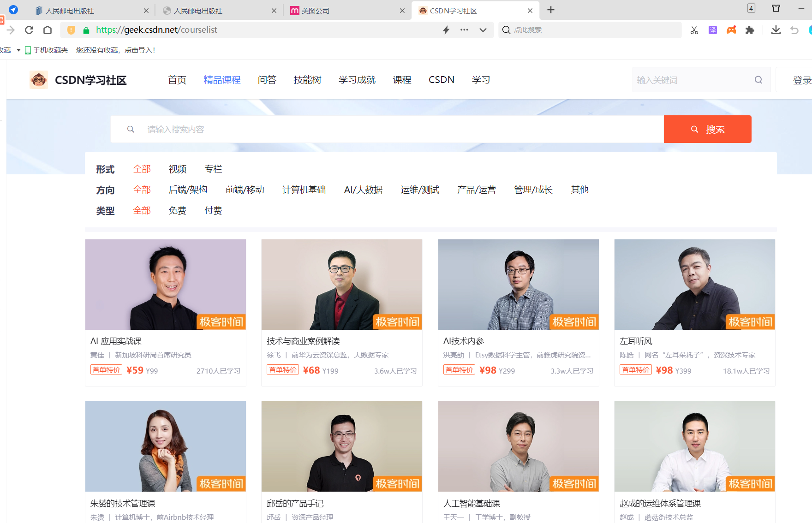Open the puzzle-piece extensions manager
812x523 pixels.
point(750,30)
